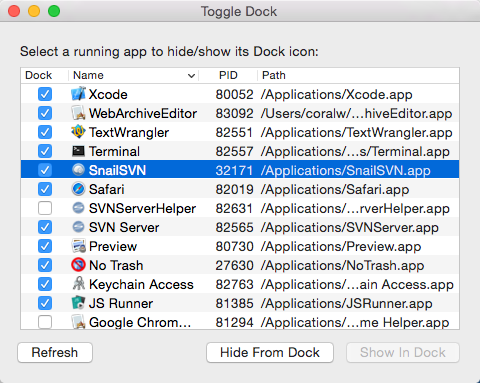Toggle the Dock checkbox for Preview
The image size is (480, 383).
tap(45, 246)
